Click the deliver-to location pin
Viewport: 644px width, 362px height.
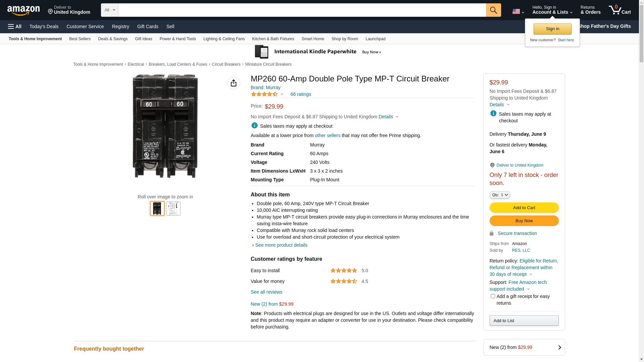point(50,12)
